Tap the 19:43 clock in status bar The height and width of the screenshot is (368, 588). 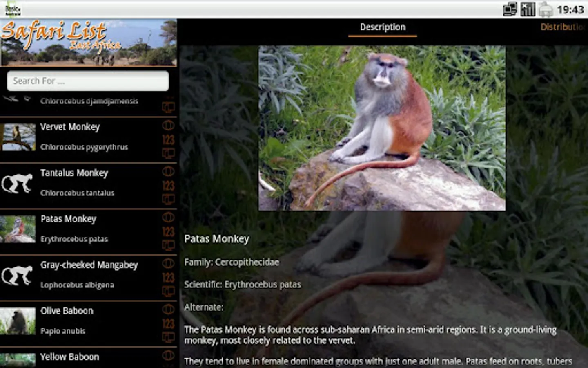[x=570, y=9]
